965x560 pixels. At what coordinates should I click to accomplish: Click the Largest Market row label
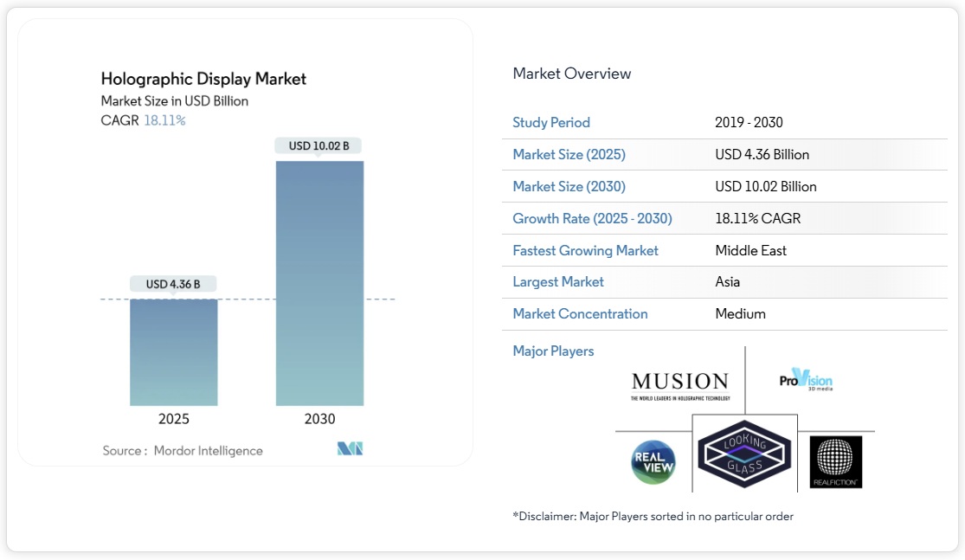point(558,282)
